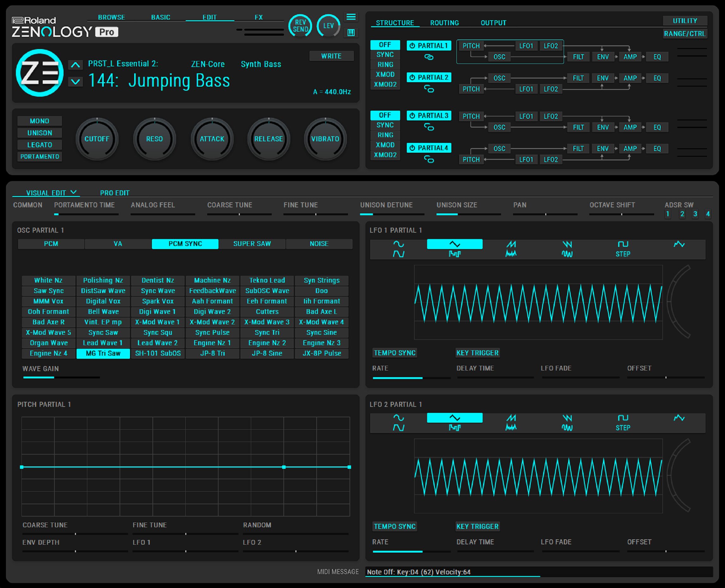The height and width of the screenshot is (588, 725).
Task: Switch to the BASIC tab
Action: point(161,17)
